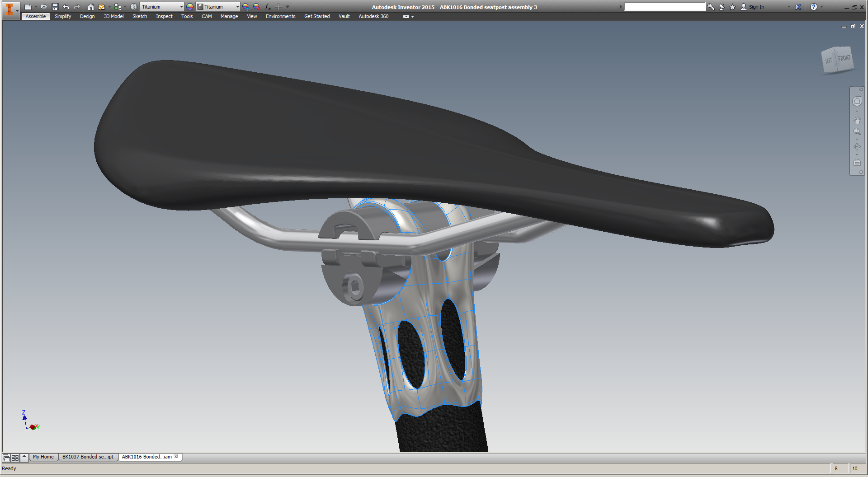
Task: Click the ViewCube LEFT face
Action: pos(829,61)
